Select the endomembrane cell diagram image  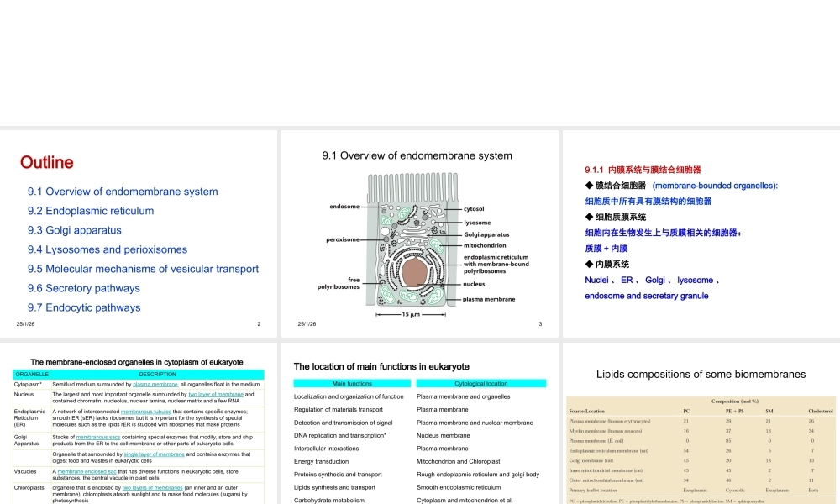423,245
